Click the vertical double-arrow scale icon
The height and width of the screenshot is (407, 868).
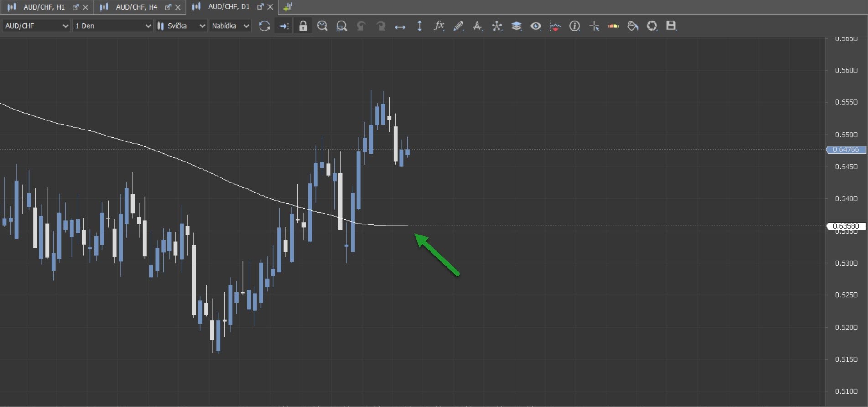click(420, 26)
